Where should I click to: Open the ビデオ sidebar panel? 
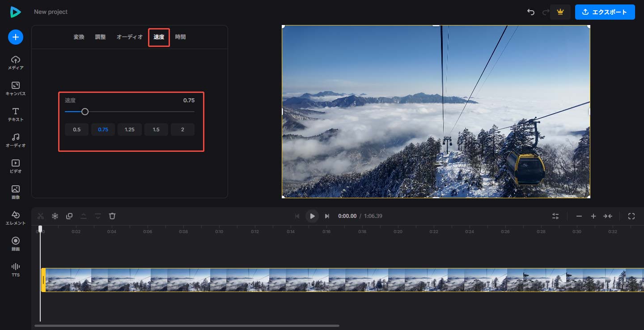coord(16,167)
